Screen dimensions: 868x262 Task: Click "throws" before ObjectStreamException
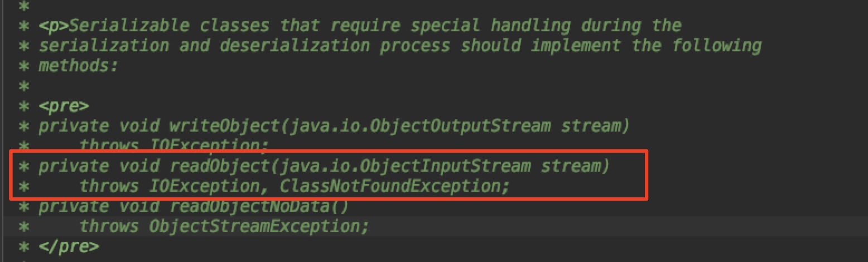coord(108,227)
